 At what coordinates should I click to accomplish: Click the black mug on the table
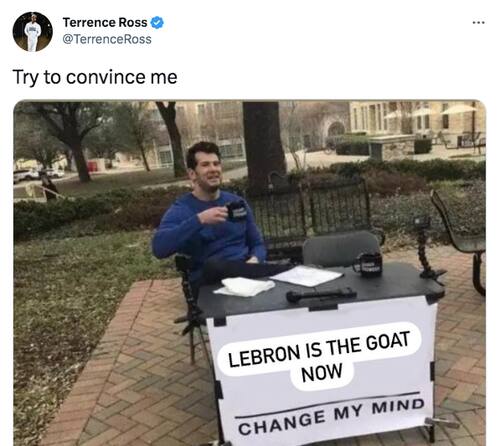(x=368, y=264)
